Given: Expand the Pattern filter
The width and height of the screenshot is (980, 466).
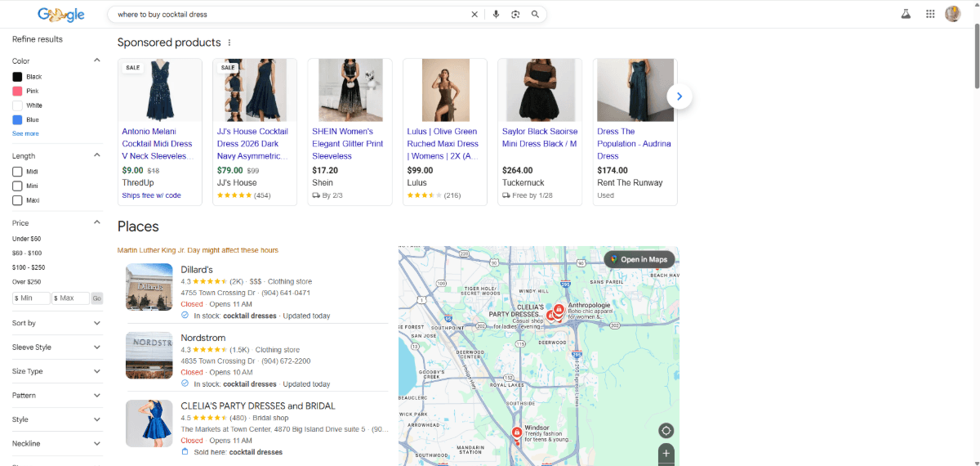Looking at the screenshot, I should pos(57,396).
